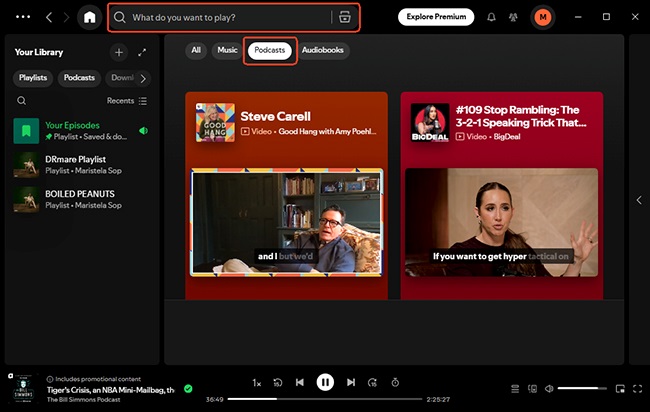Open the Recents sort and view options

(x=127, y=101)
